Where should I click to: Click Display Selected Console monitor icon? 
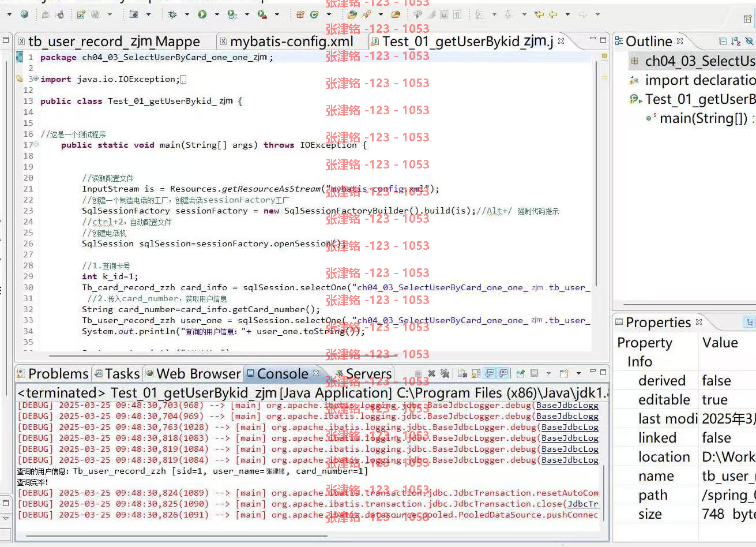[534, 373]
